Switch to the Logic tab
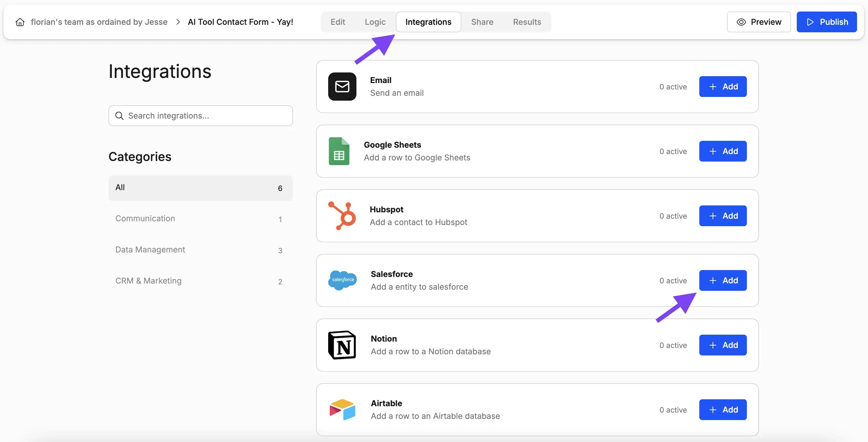The height and width of the screenshot is (442, 868). (x=375, y=22)
